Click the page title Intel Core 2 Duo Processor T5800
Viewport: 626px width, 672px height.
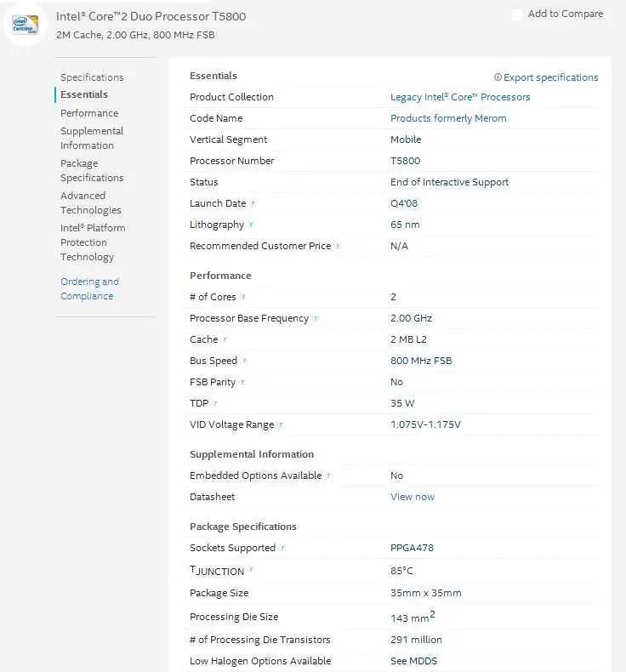point(151,16)
